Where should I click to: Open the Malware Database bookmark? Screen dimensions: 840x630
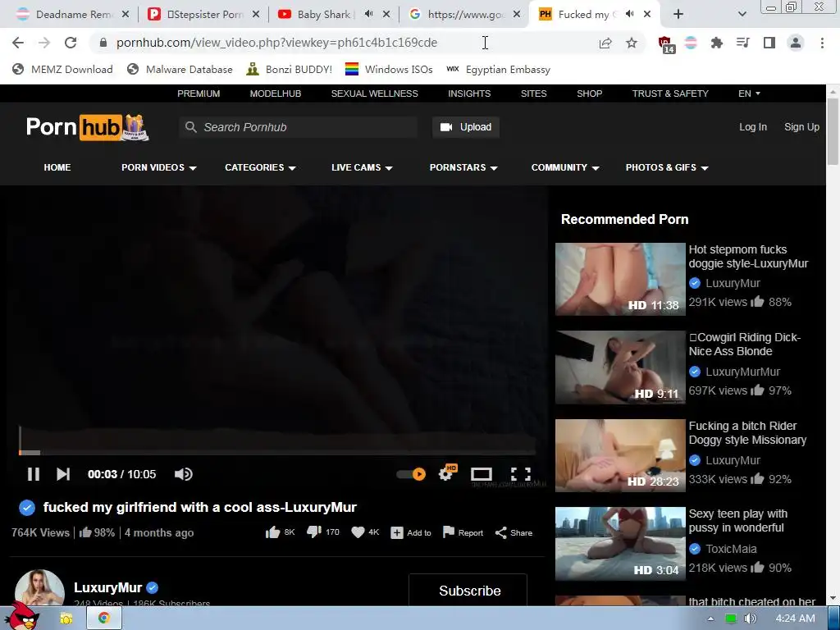coord(180,70)
